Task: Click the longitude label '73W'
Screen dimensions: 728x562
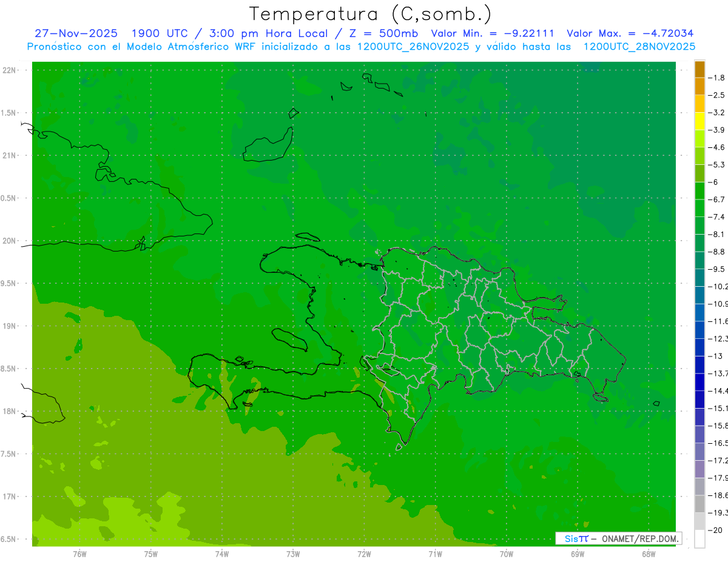Action: pyautogui.click(x=293, y=554)
